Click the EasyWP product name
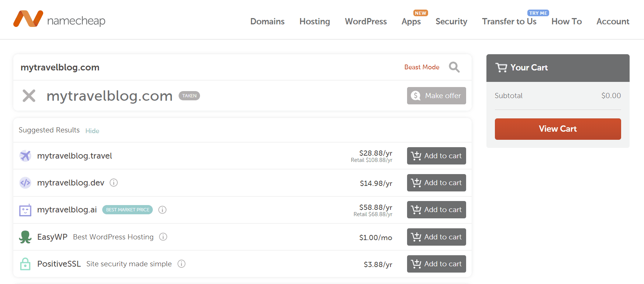 coord(52,237)
